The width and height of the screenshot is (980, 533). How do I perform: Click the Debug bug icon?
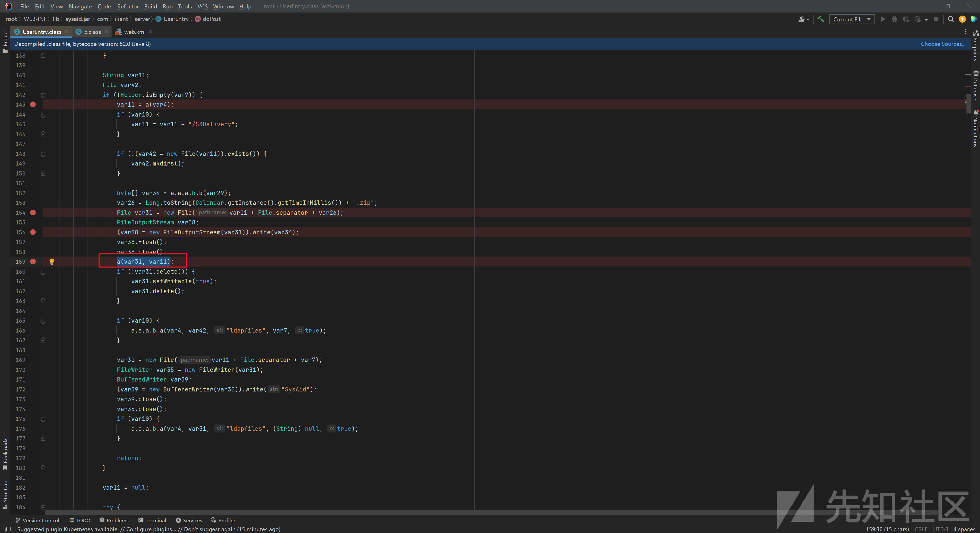895,19
